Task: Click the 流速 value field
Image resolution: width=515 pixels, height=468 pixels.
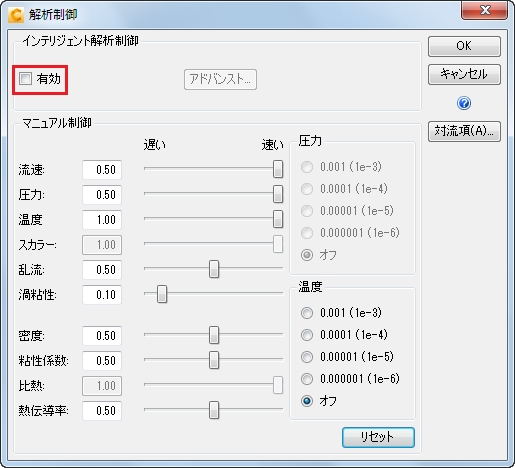Action: [102, 170]
